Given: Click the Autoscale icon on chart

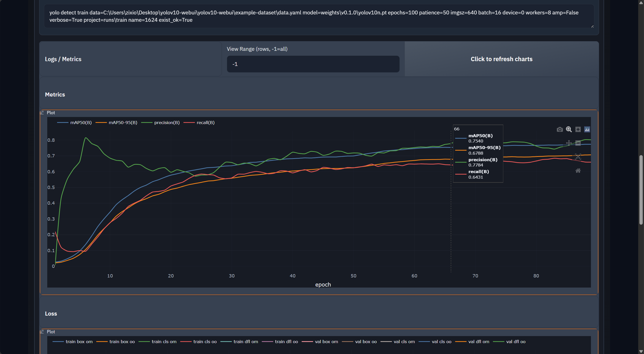Looking at the screenshot, I should click(578, 157).
